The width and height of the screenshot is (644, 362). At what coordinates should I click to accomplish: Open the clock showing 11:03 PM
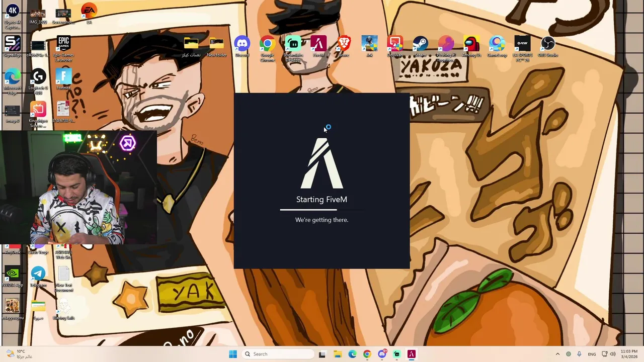click(629, 354)
